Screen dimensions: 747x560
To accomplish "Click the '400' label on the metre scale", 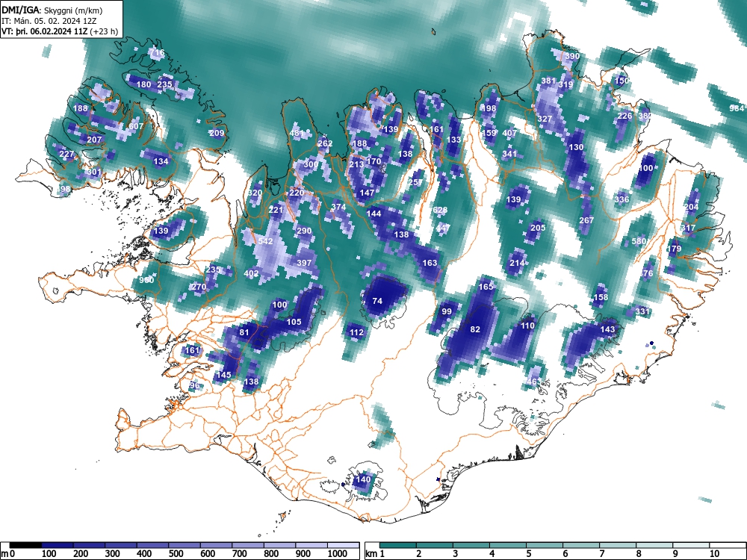I will [x=144, y=554].
